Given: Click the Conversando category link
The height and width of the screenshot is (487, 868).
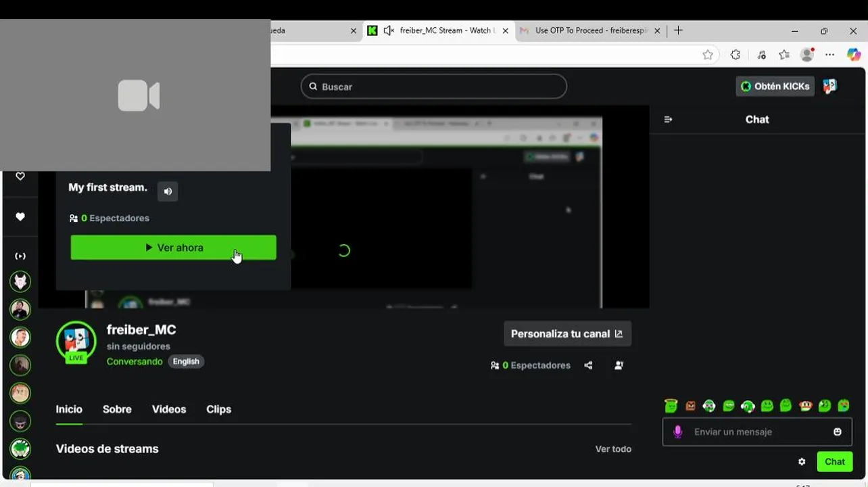Looking at the screenshot, I should pos(135,361).
